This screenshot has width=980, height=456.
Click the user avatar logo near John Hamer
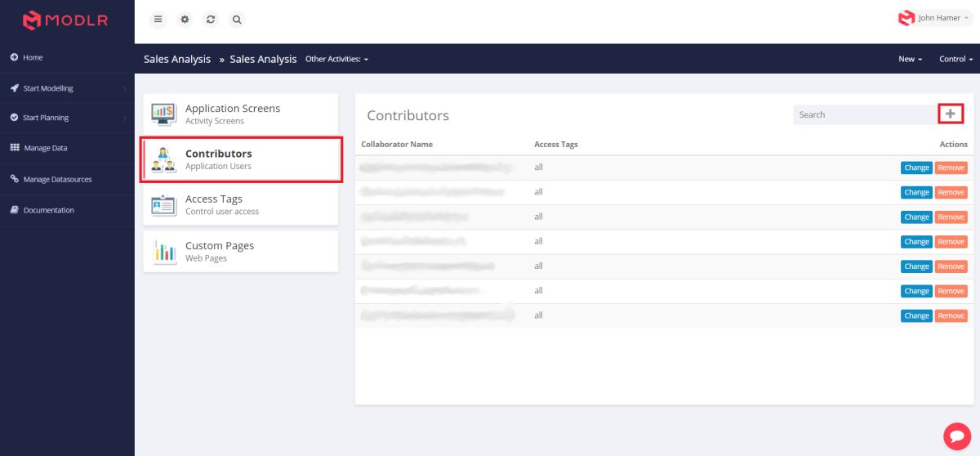click(906, 18)
